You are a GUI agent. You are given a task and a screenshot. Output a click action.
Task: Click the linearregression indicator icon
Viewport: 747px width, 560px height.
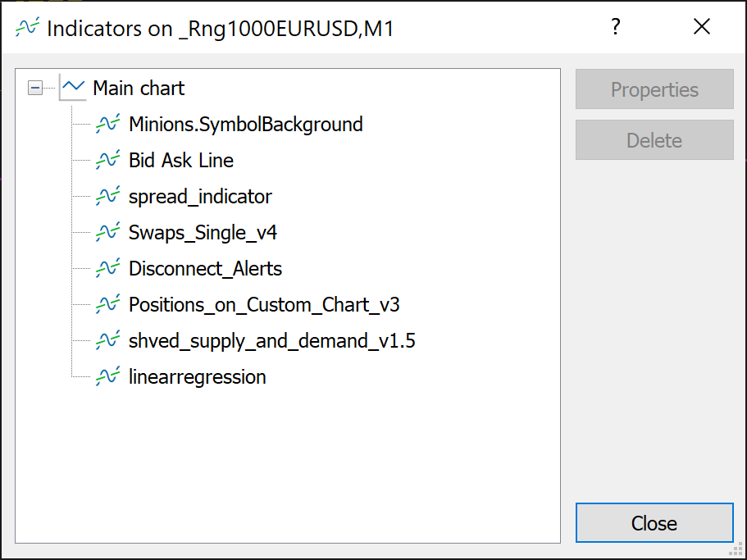(x=107, y=377)
